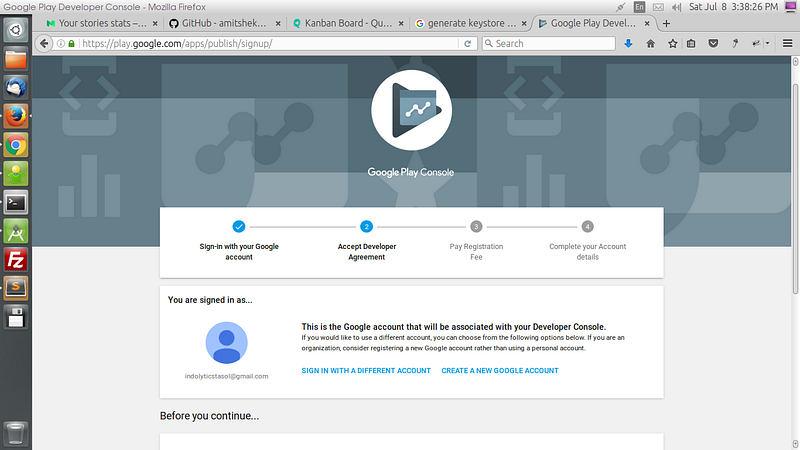
Task: Open Android Studio from the dock
Action: tap(16, 232)
